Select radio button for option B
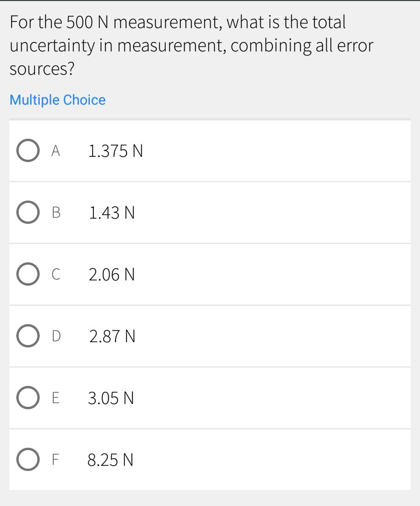Viewport: 420px width, 506px height. (28, 213)
